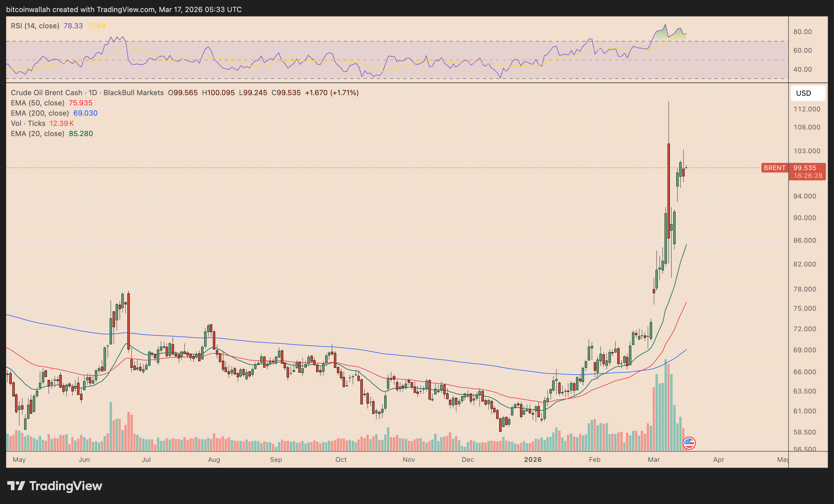The height and width of the screenshot is (504, 834).
Task: Click the BRENT price label tag
Action: pyautogui.click(x=774, y=168)
